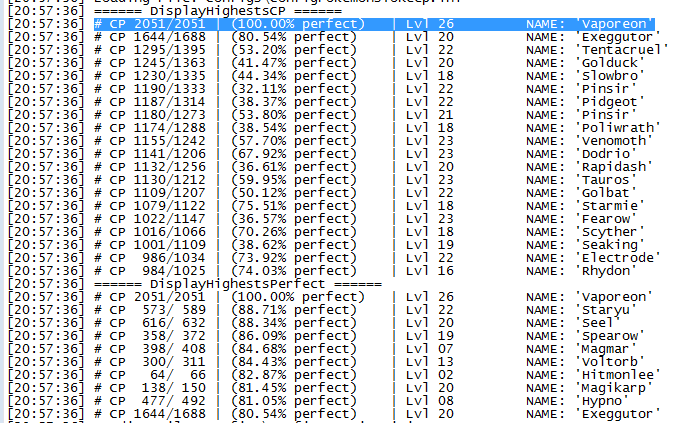This screenshot has height=423, width=692.
Task: Click the 'Voltorb' name
Action: [610, 363]
